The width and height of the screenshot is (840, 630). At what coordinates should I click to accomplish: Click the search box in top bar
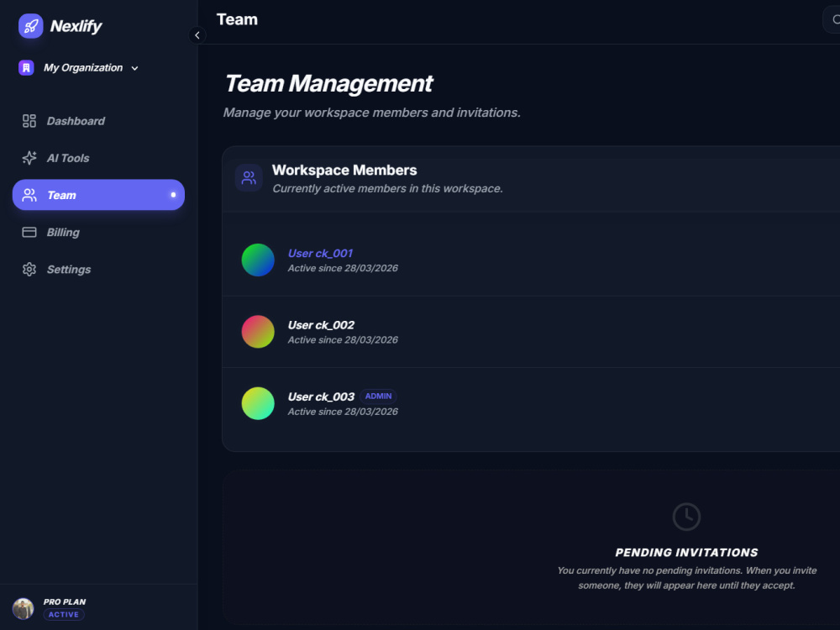point(832,20)
